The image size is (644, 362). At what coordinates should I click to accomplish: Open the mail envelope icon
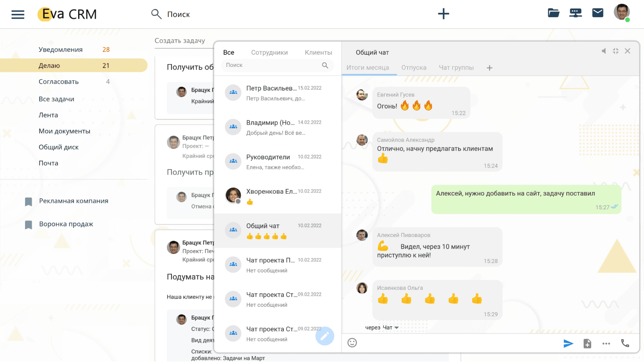coord(598,13)
